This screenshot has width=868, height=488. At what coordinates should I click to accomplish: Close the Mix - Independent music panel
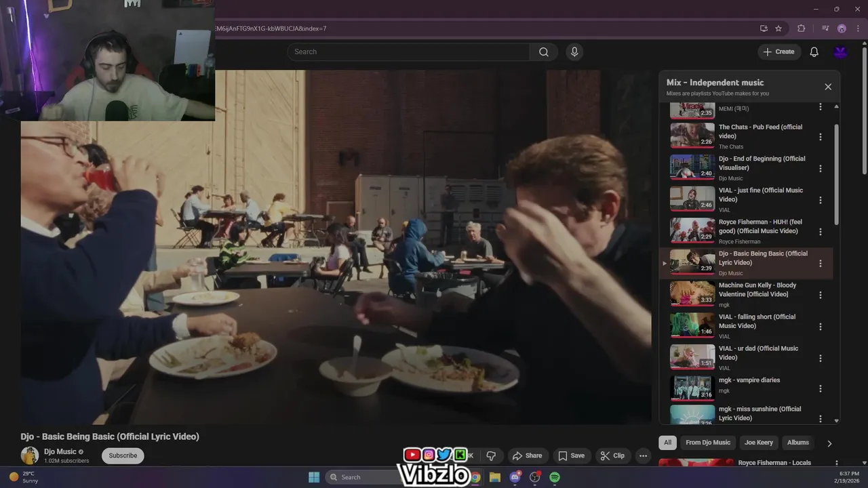828,87
